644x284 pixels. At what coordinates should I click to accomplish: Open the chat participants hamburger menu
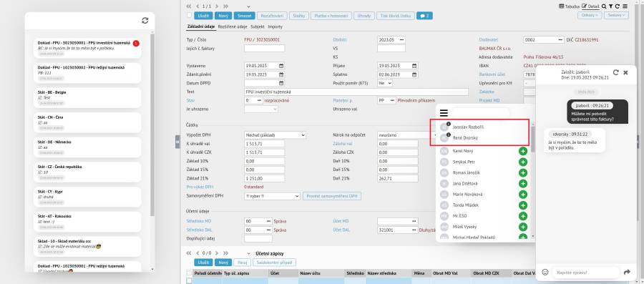click(x=444, y=113)
